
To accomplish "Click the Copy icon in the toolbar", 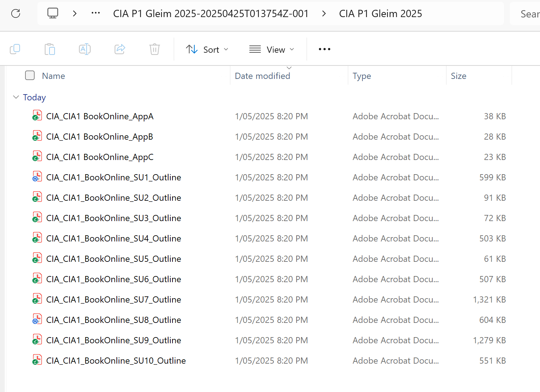I will 15,49.
